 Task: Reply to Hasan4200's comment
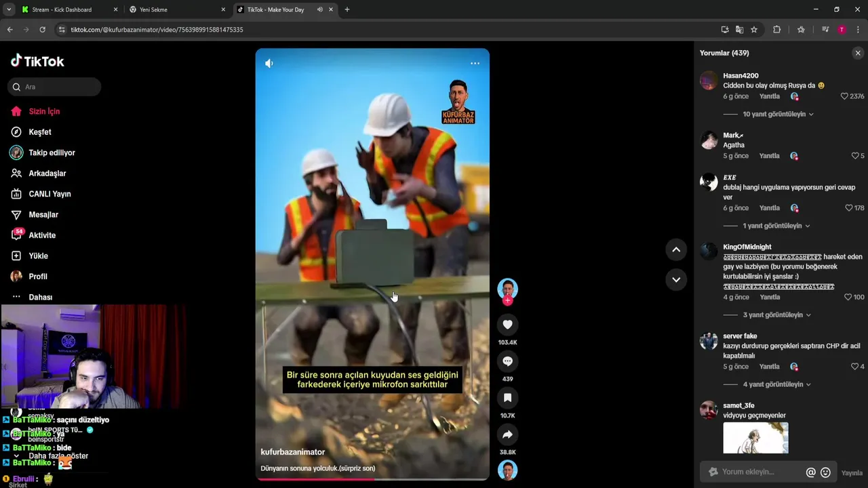pyautogui.click(x=770, y=96)
